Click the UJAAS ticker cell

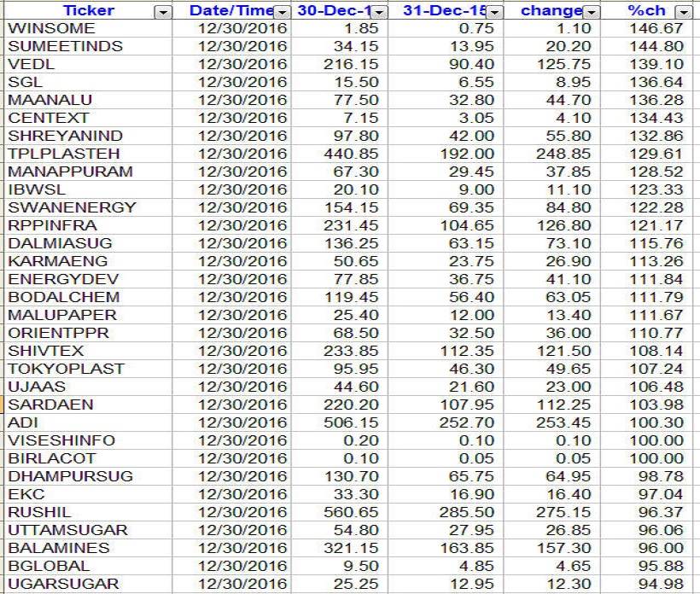pos(88,387)
